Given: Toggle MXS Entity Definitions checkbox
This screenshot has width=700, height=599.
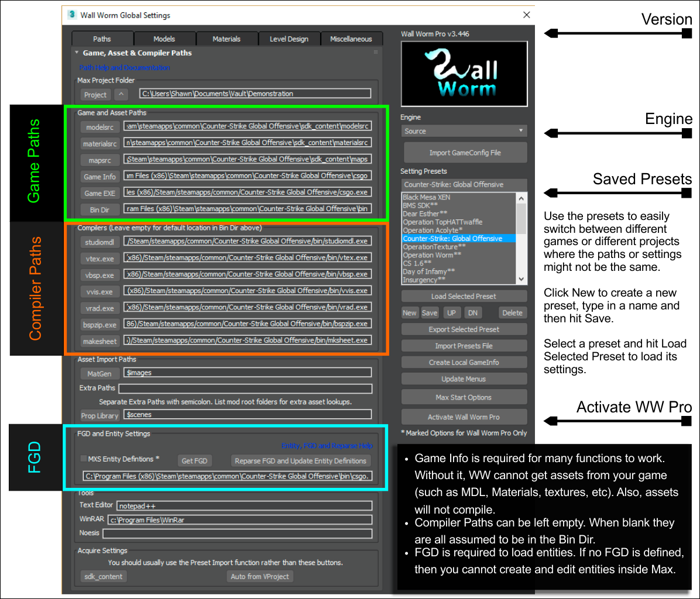Looking at the screenshot, I should [84, 459].
